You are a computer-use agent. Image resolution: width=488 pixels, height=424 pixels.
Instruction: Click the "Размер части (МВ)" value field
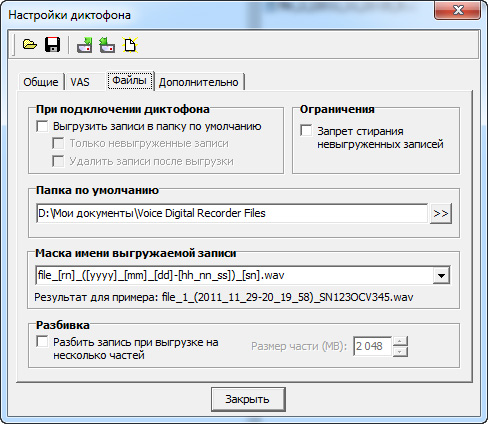coord(372,346)
